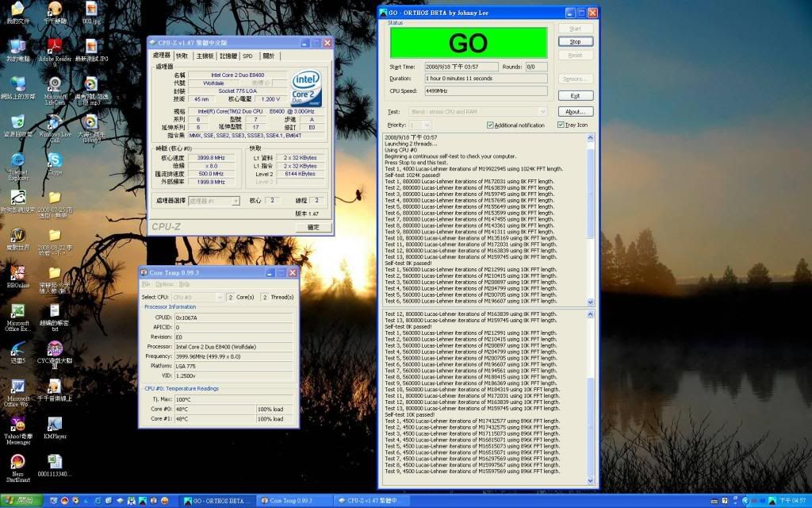Click the About... button in ORTHOS
The width and height of the screenshot is (812, 508).
[x=575, y=112]
